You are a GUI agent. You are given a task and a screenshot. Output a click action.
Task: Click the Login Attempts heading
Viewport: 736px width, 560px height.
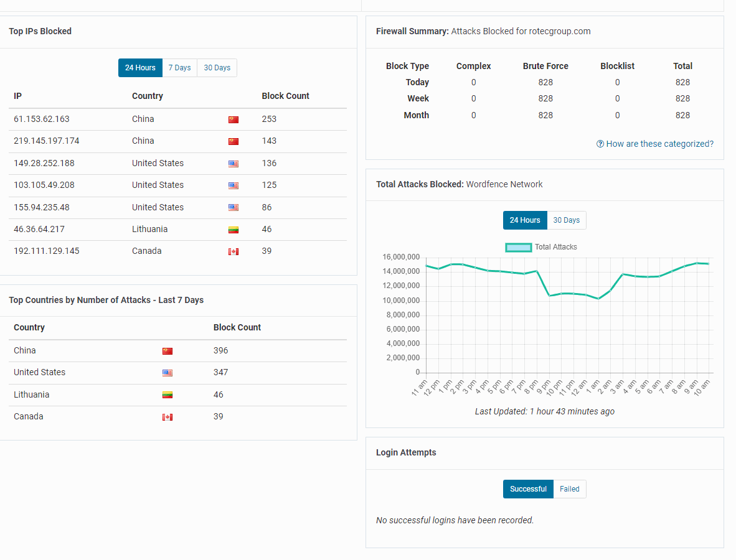click(406, 452)
